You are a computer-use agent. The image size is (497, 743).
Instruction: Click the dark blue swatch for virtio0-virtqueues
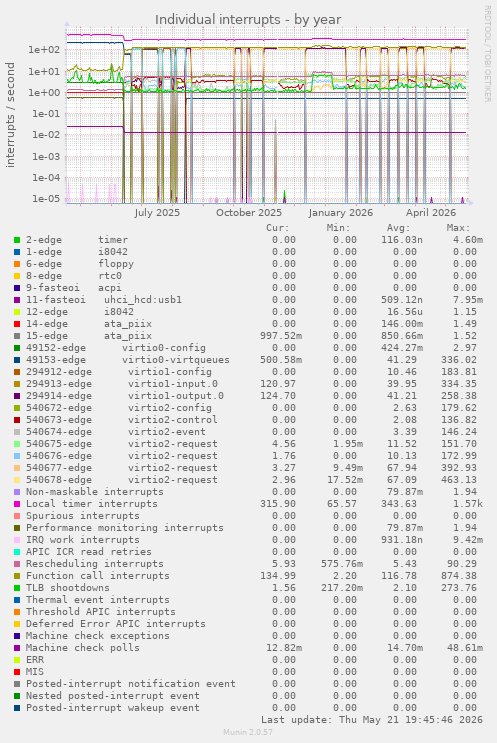(17, 360)
